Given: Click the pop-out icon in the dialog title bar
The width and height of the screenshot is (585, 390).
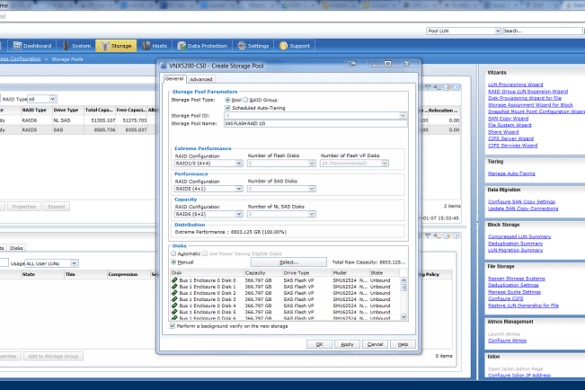Looking at the screenshot, I should pyautogui.click(x=351, y=64).
